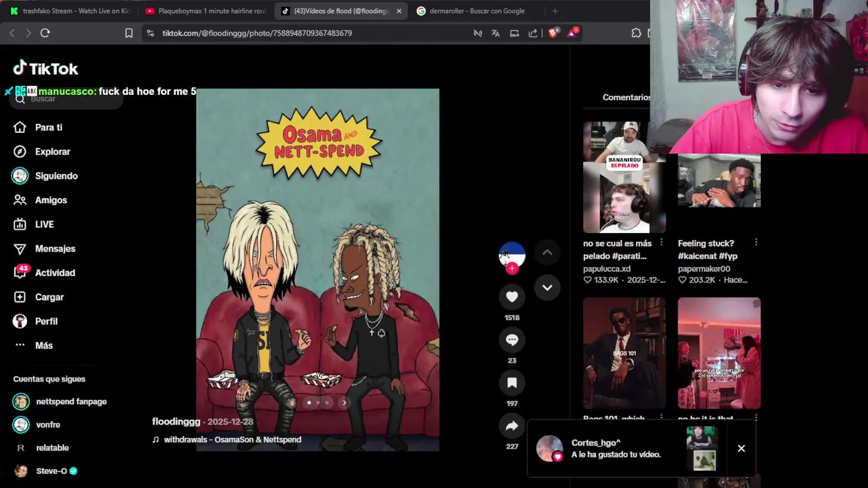Open 'Feeling stuck? #kaicenat' video thumbnail
Viewport: 868px width, 488px height.
(x=719, y=180)
